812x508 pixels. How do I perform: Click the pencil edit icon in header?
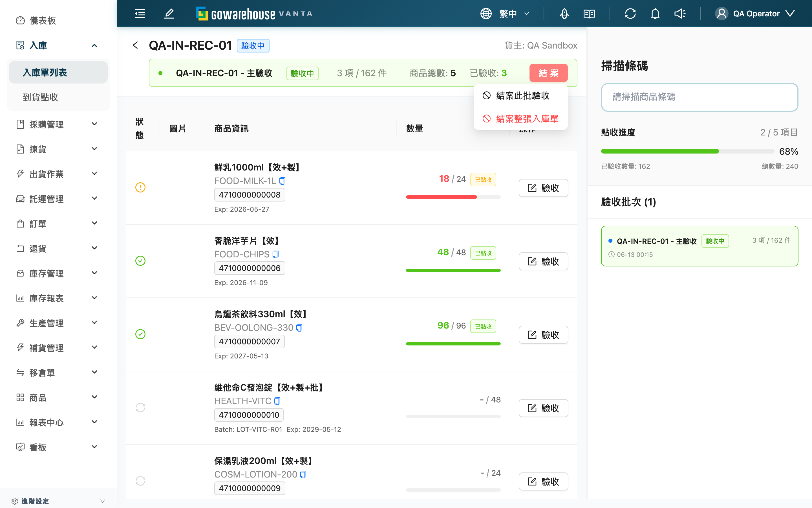point(169,14)
